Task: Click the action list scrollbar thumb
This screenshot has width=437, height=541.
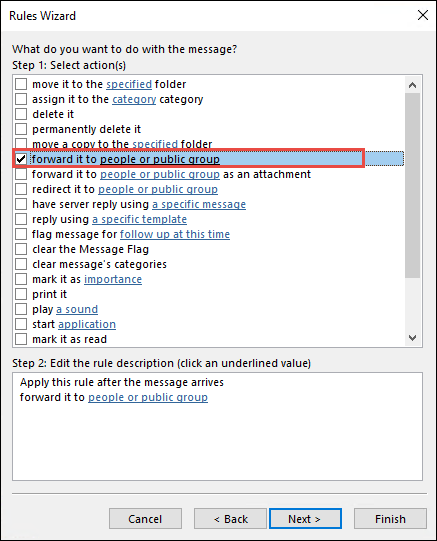Action: [413, 185]
